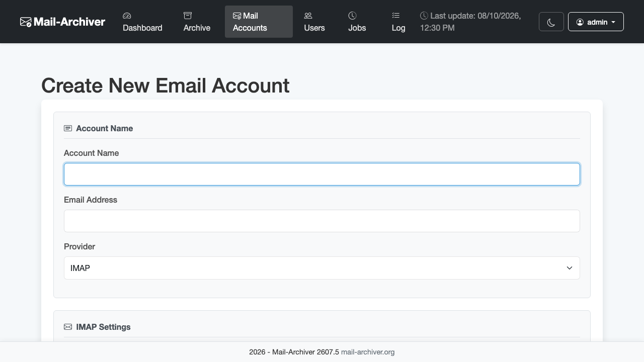Go to the Archive section
The image size is (644, 362).
tap(197, 22)
